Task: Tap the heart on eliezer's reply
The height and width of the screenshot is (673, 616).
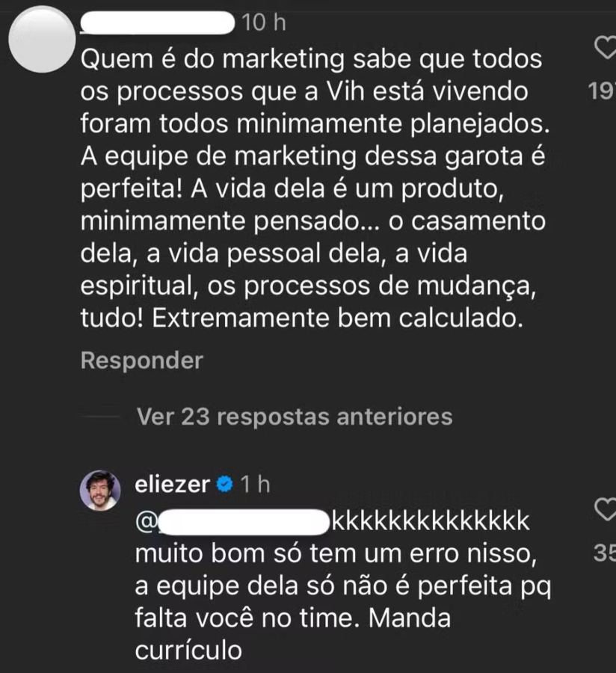Action: tap(606, 509)
